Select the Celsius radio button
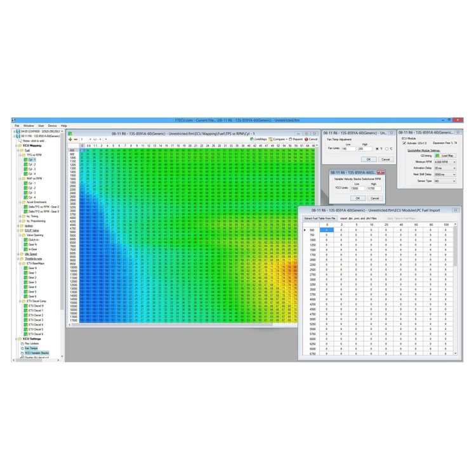Image resolution: width=476 pixels, height=476 pixels. tap(387, 149)
